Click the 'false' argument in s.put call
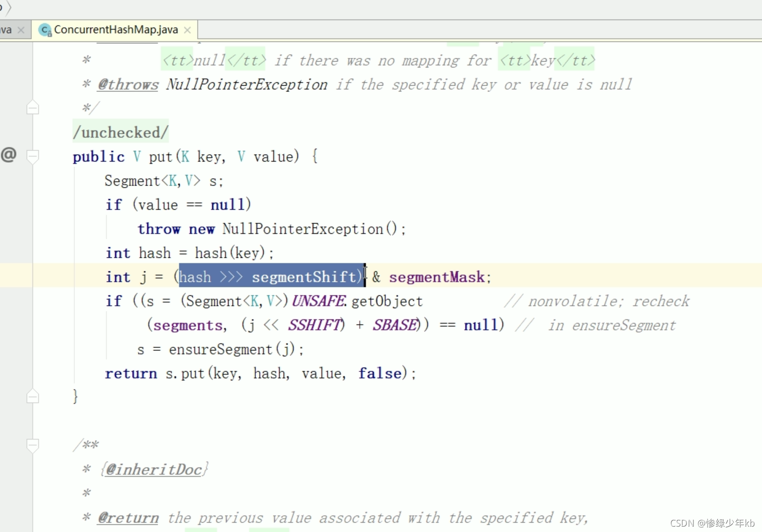 point(380,373)
